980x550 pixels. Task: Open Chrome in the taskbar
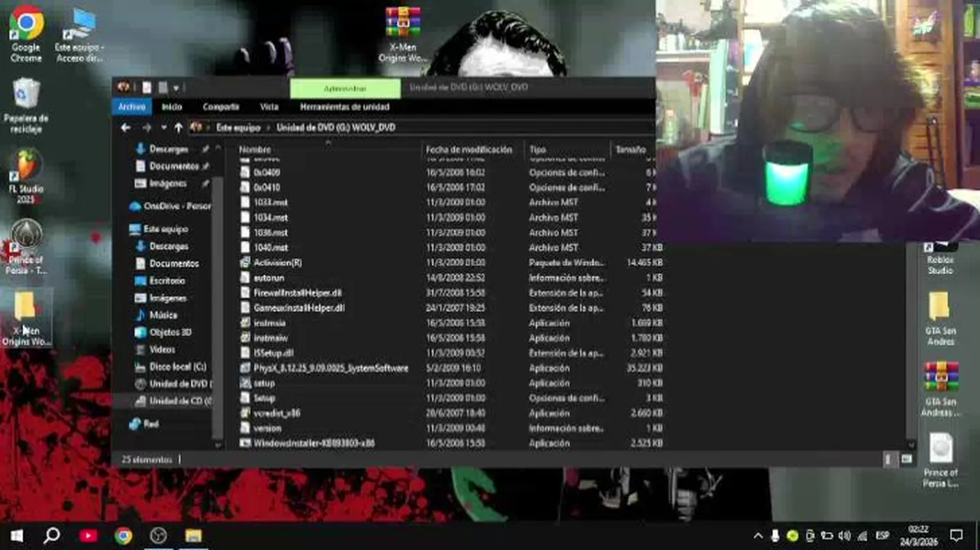pos(123,535)
